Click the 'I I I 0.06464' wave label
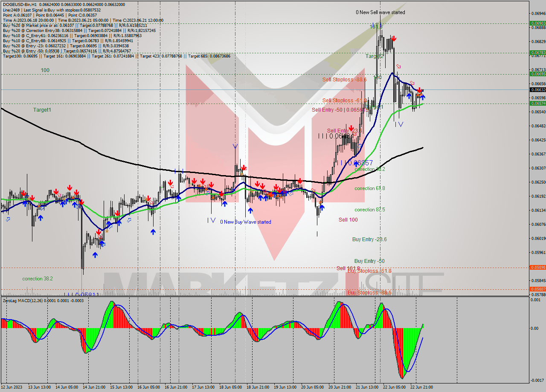546x392 pixels. pyautogui.click(x=336, y=136)
